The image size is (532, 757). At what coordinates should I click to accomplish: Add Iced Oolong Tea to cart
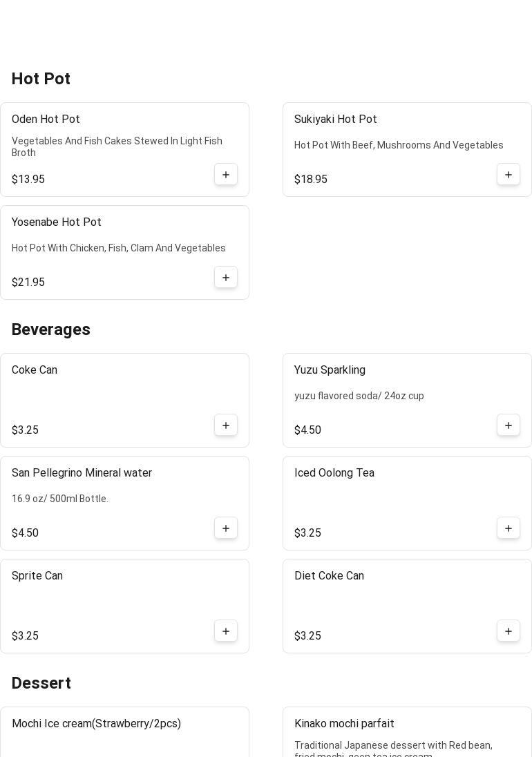(509, 528)
